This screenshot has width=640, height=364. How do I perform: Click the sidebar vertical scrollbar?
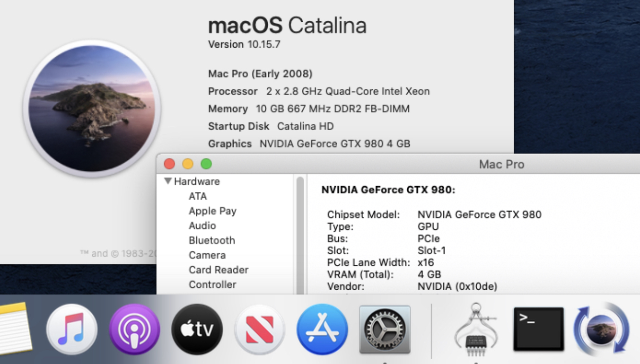[300, 235]
